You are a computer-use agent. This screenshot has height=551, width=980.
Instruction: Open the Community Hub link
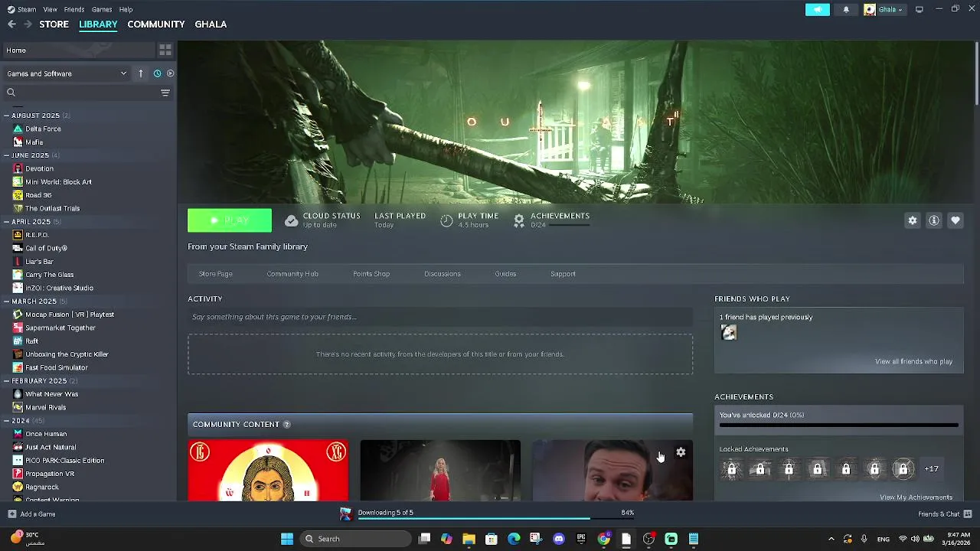pos(292,274)
